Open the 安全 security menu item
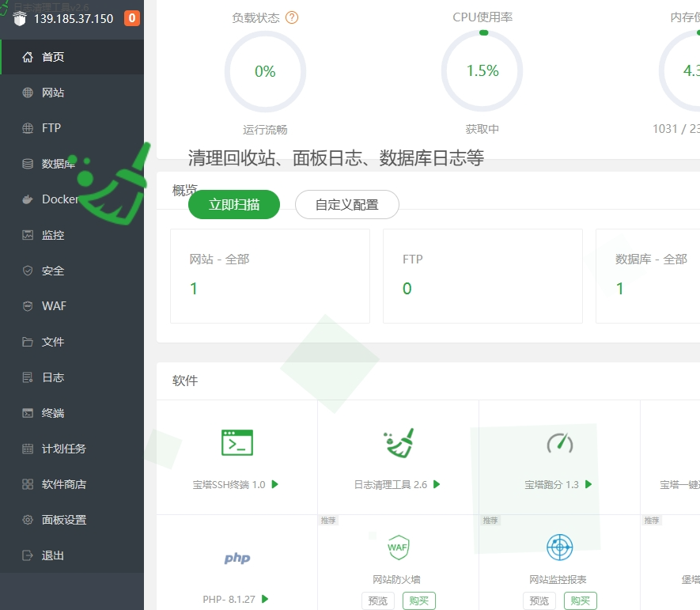 (x=72, y=271)
